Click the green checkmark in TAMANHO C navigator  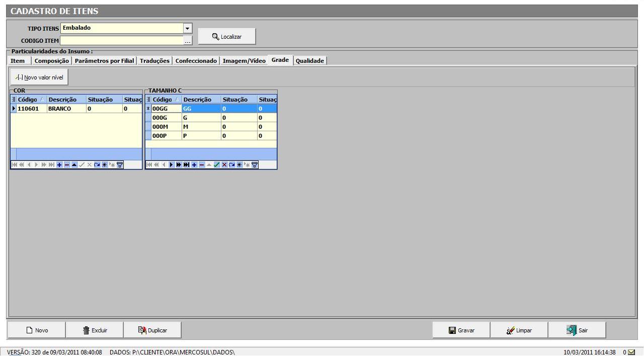coord(217,164)
